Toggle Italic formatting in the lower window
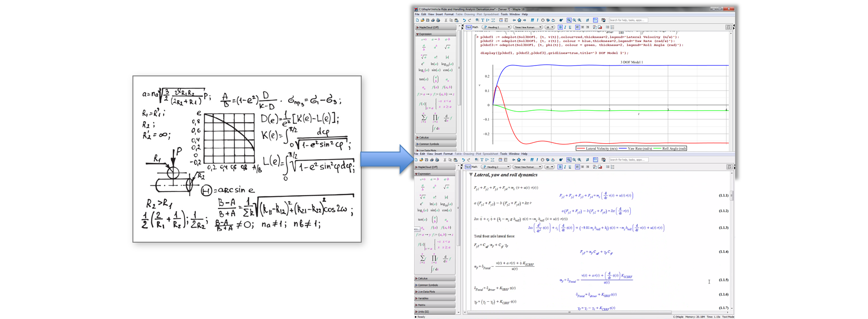 coord(565,167)
